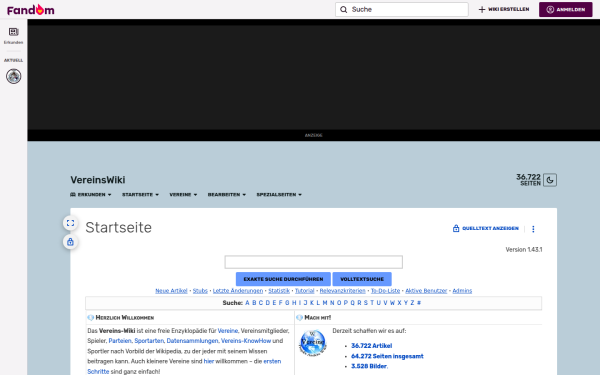Click the 'hier' link in welcome text

(209, 361)
